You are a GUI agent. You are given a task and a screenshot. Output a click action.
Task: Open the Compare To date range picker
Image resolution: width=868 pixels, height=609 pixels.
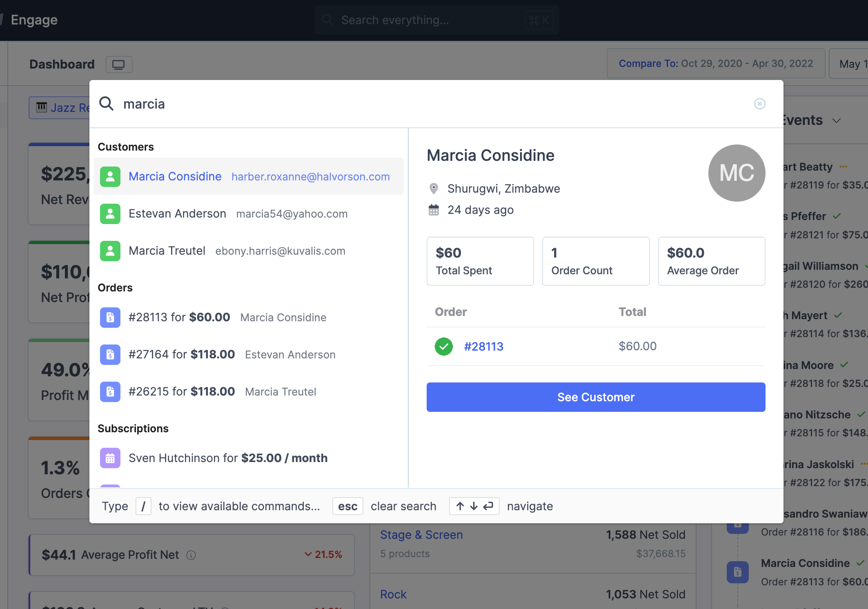pos(716,64)
